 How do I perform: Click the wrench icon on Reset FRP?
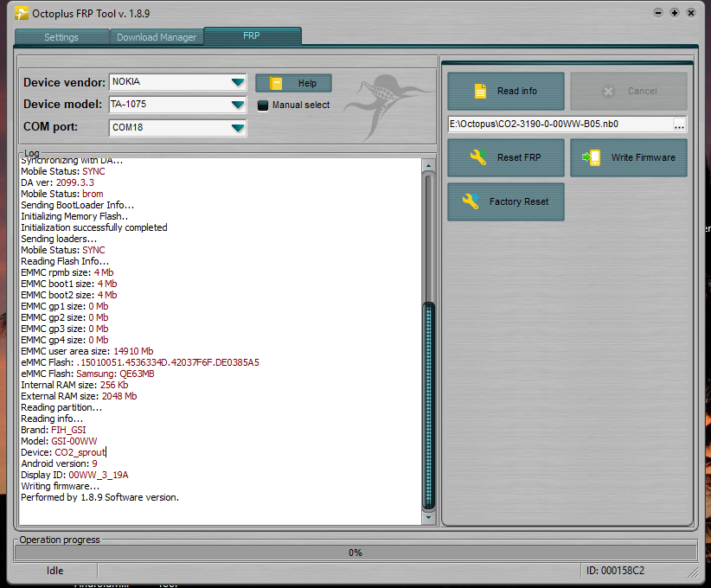tap(478, 157)
